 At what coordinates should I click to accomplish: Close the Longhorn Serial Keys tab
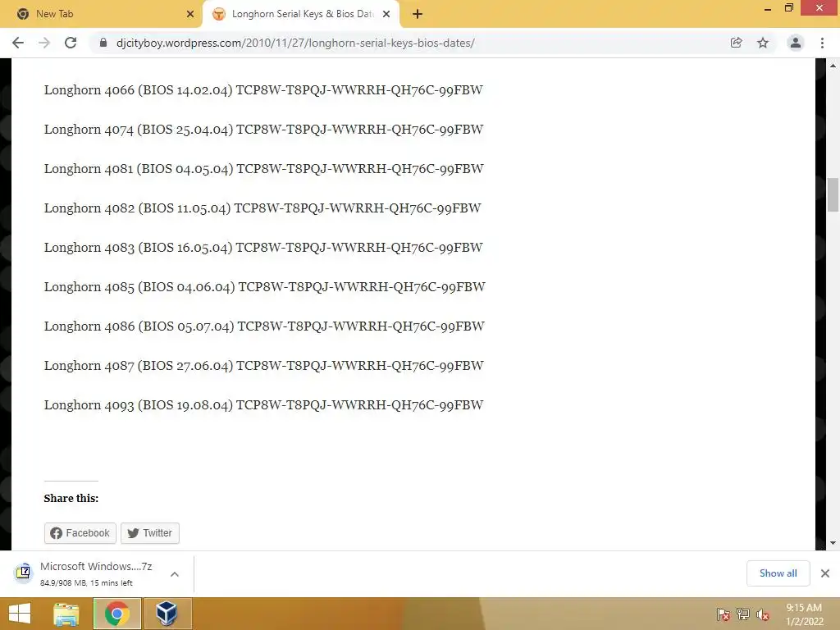pos(386,15)
